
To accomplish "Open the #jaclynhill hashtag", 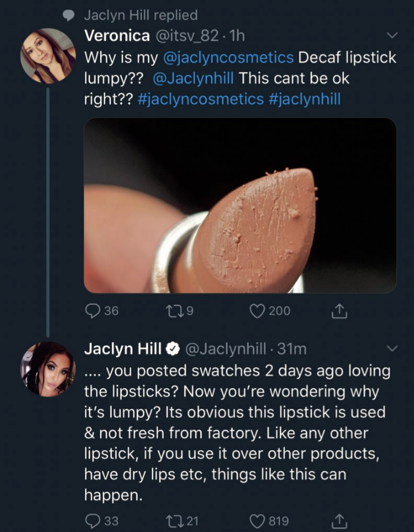I will pyautogui.click(x=304, y=99).
